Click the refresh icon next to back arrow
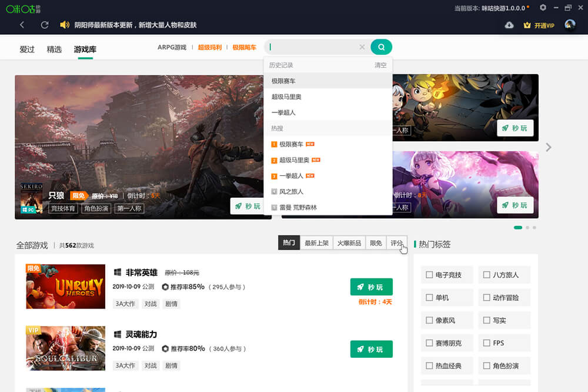This screenshot has width=588, height=392. click(44, 25)
